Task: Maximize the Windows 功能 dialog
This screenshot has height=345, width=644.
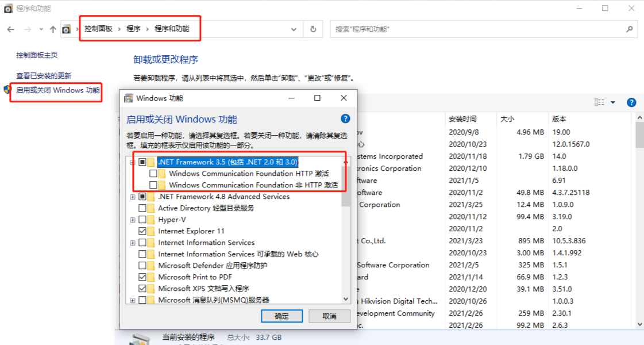Action: (x=317, y=98)
